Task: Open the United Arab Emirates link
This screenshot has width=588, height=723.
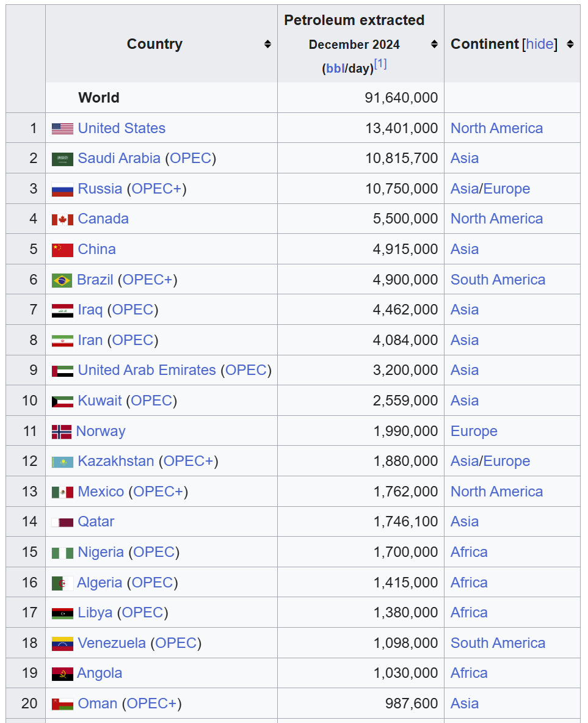Action: (147, 370)
